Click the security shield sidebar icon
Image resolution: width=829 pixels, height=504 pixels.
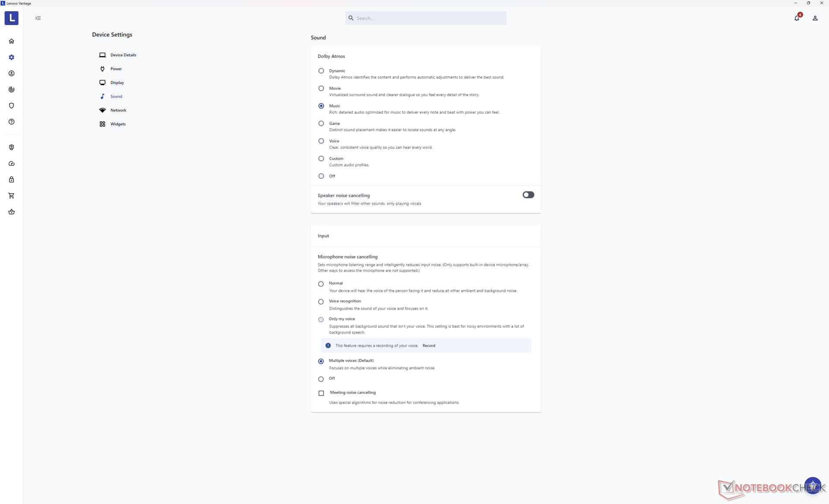[x=12, y=106]
